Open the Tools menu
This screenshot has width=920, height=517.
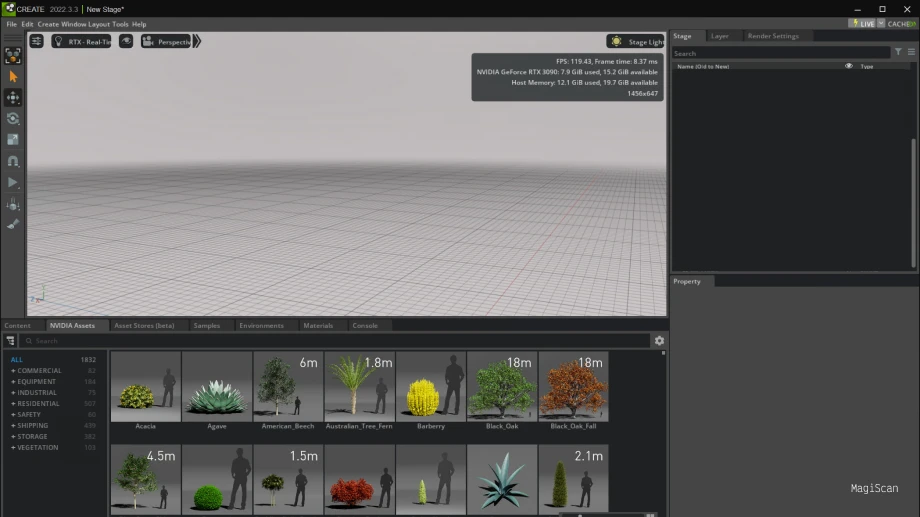tap(120, 24)
